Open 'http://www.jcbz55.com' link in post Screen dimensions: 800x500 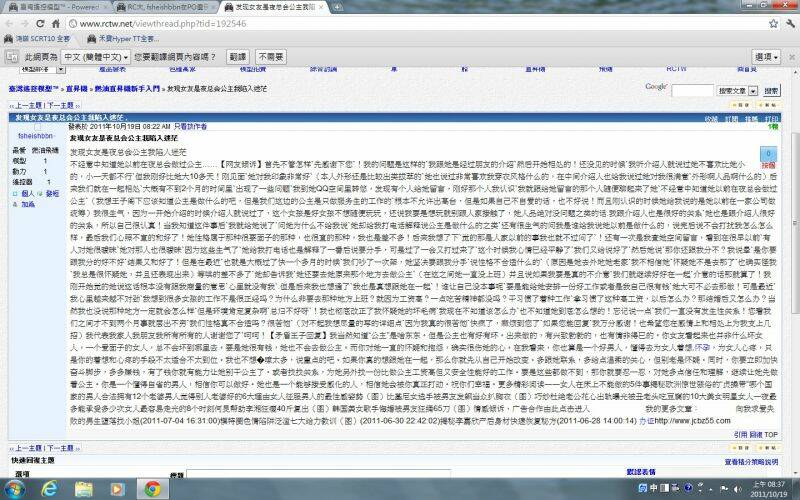[x=692, y=421]
